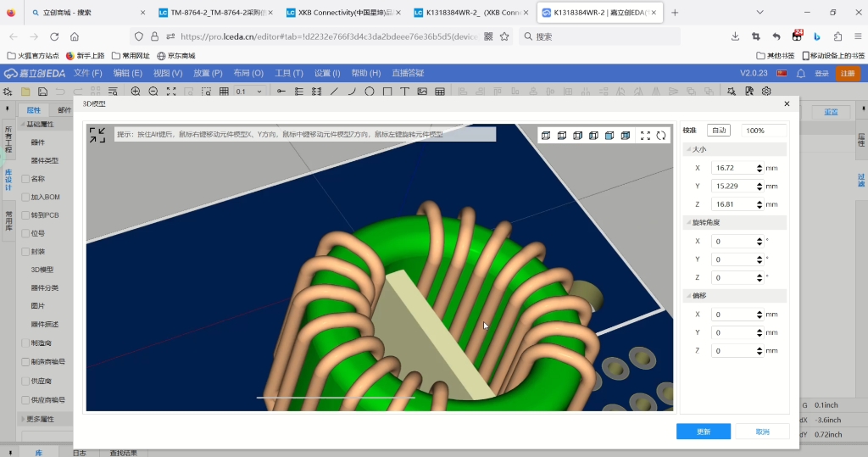Open the notification bell icon
Screen dimensions: 868x457
pyautogui.click(x=801, y=73)
